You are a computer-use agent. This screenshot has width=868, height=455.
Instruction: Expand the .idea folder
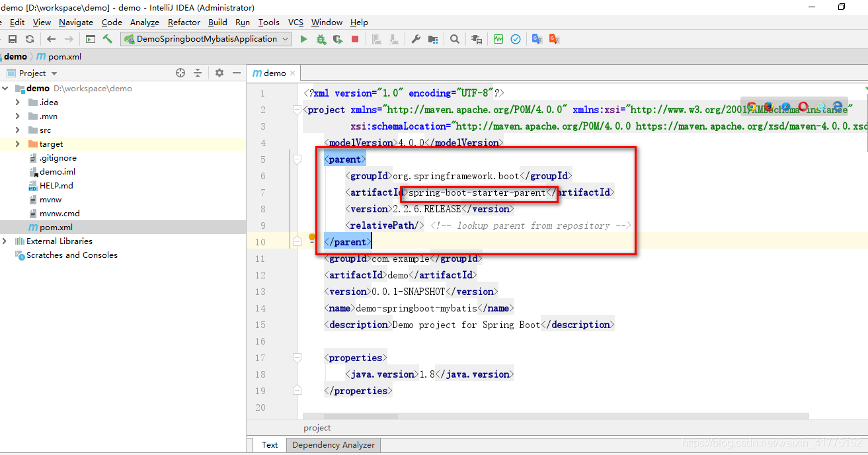coord(18,102)
